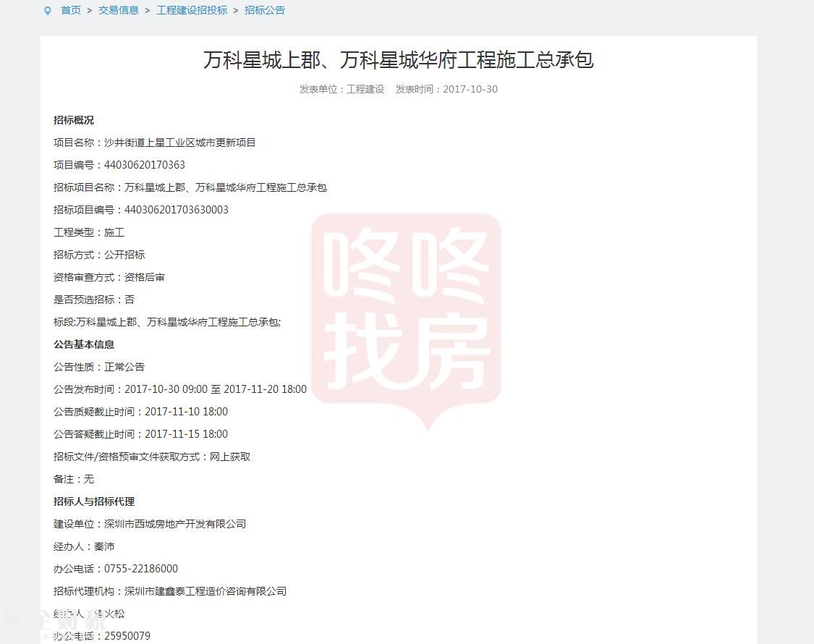814x644 pixels.
Task: Click the 资格审查方式：资格后审 line
Action: (109, 277)
